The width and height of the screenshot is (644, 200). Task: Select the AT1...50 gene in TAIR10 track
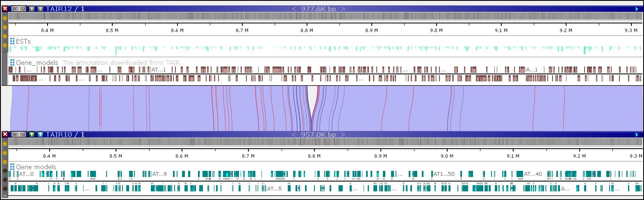point(444,174)
